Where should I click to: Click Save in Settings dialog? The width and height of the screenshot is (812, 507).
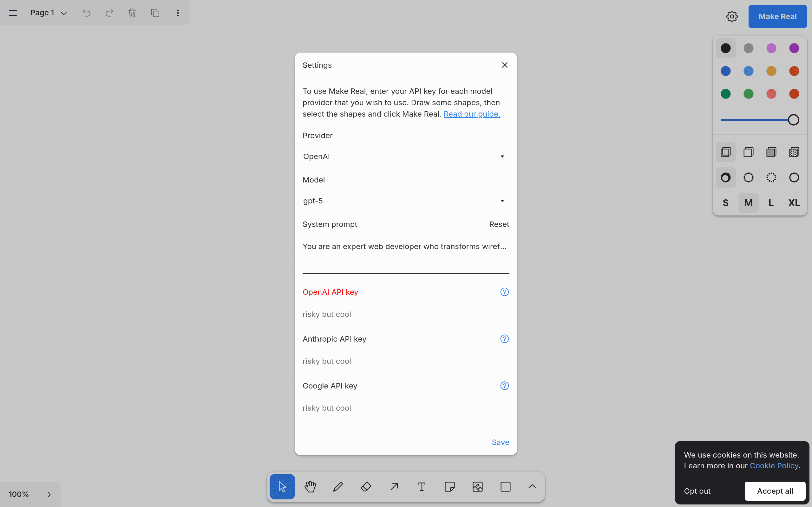coord(500,442)
